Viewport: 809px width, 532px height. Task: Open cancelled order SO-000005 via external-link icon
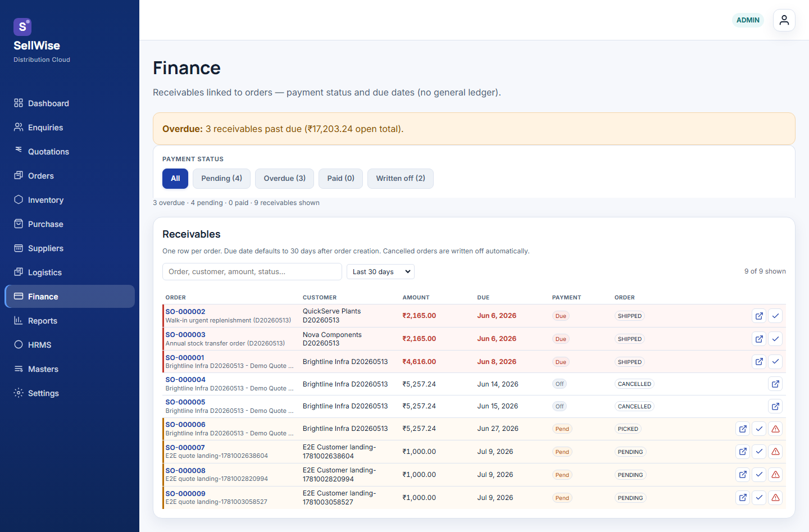pyautogui.click(x=775, y=406)
